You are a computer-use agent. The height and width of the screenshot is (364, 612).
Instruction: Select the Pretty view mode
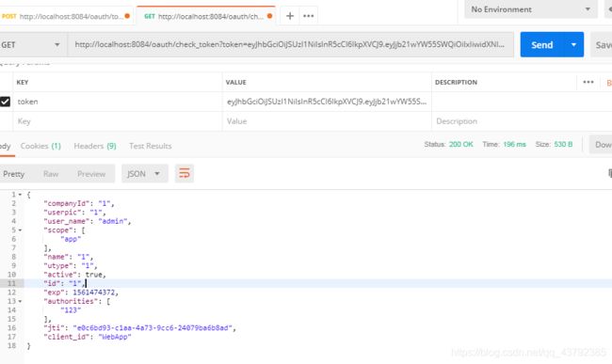coord(14,174)
